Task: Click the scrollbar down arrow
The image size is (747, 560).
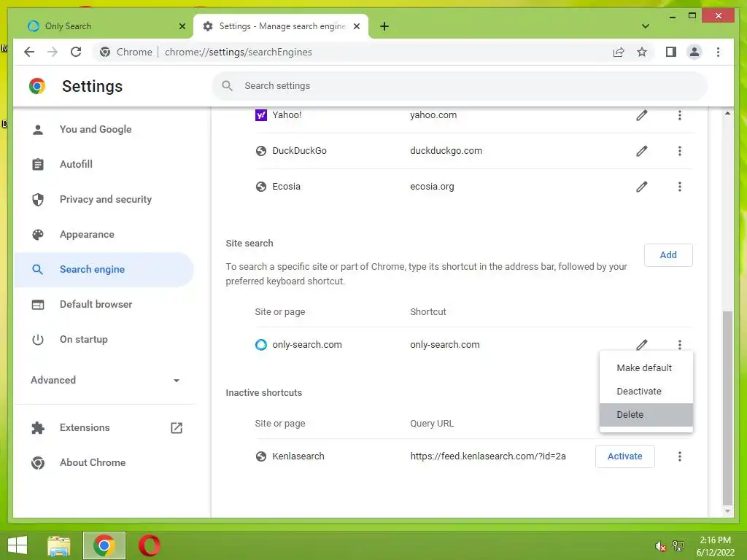Action: point(727,511)
